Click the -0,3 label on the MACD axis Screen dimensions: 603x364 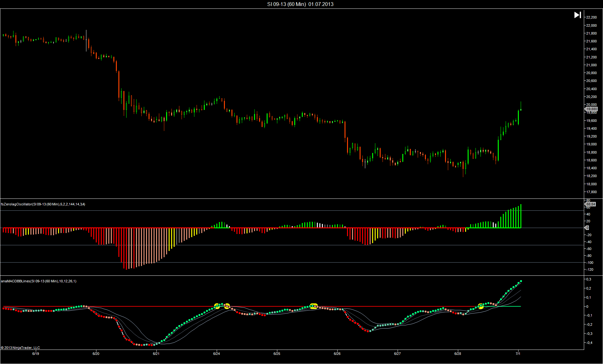point(589,334)
